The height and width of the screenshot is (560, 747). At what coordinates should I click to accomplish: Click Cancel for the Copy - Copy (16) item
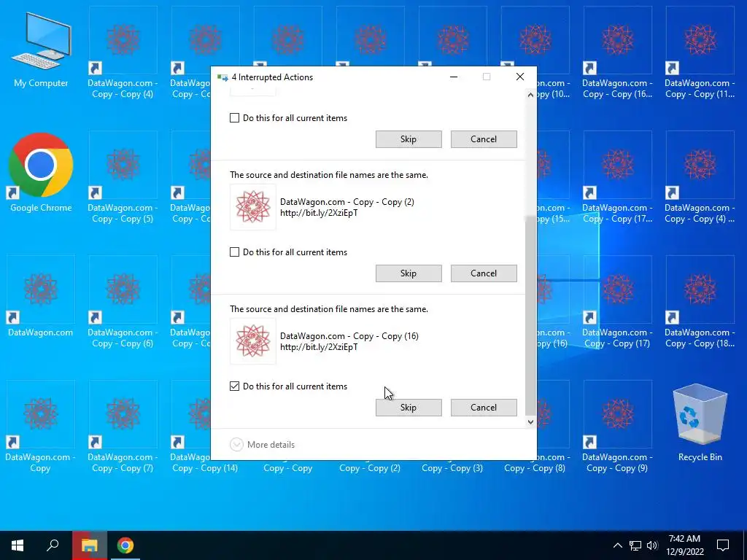484,407
